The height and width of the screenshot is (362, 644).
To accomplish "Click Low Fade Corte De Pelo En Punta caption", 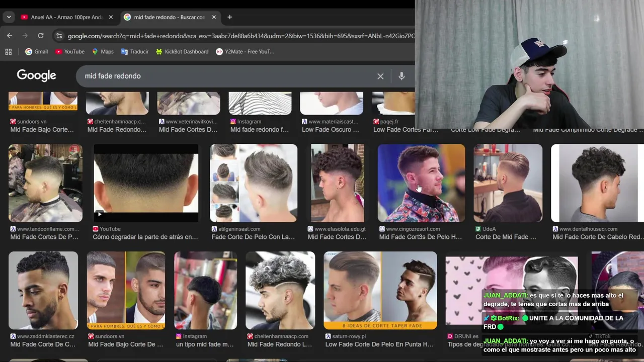I will [x=379, y=344].
